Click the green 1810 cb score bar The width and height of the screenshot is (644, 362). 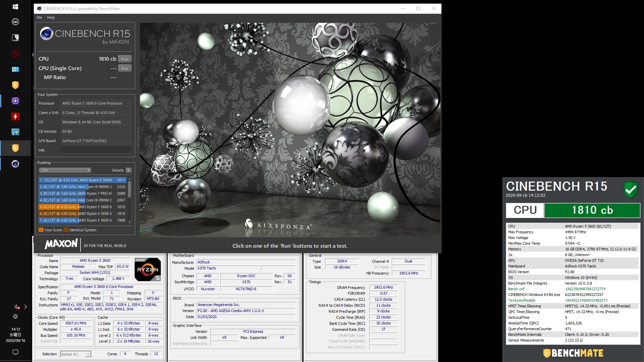pos(592,210)
